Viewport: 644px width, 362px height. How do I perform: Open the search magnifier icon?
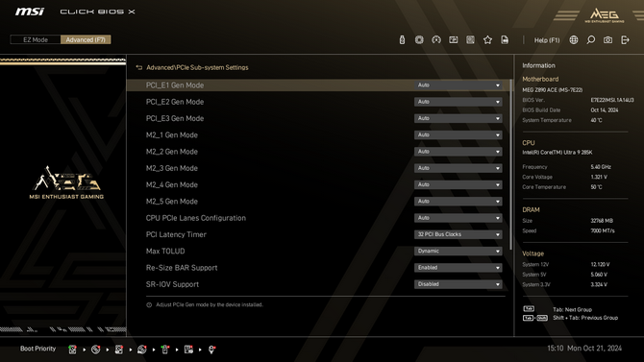[x=590, y=39]
